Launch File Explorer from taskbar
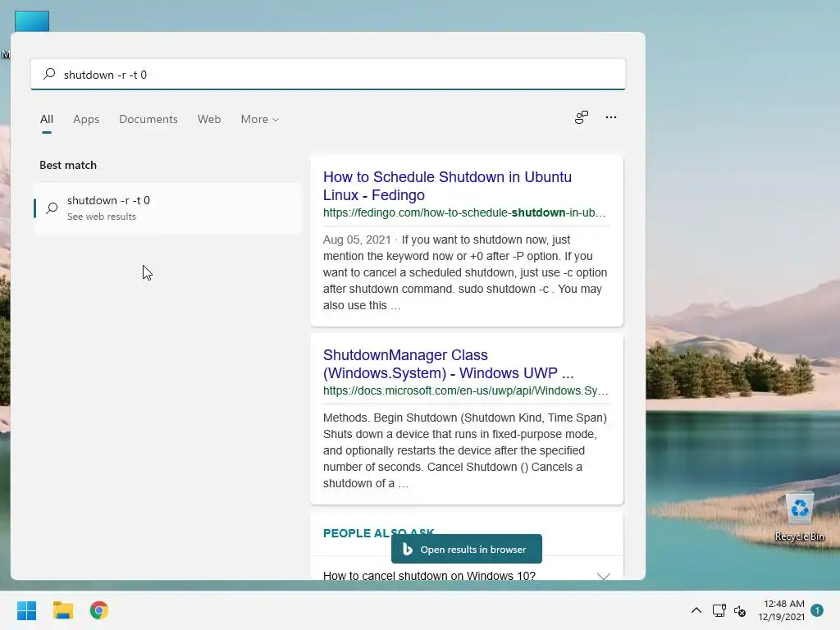Screen dimensions: 840x630 [62, 610]
